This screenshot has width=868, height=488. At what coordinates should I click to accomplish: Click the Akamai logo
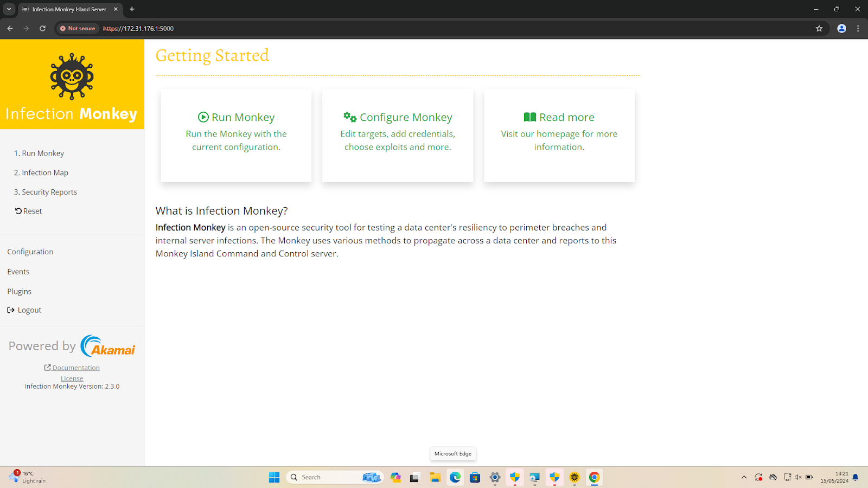coord(108,346)
